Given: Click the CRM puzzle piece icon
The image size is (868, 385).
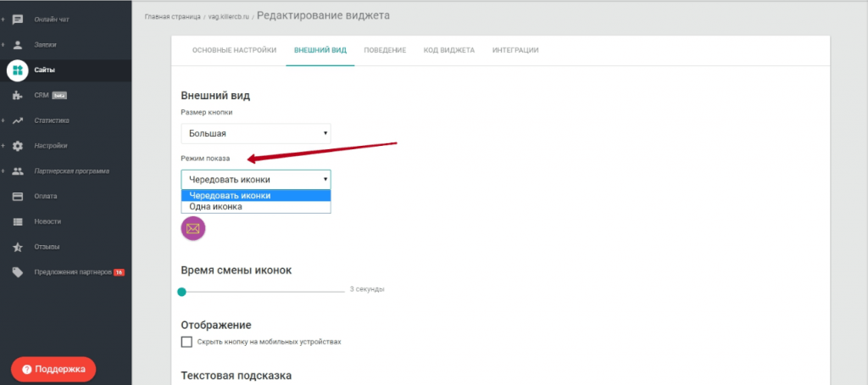Looking at the screenshot, I should [x=18, y=95].
